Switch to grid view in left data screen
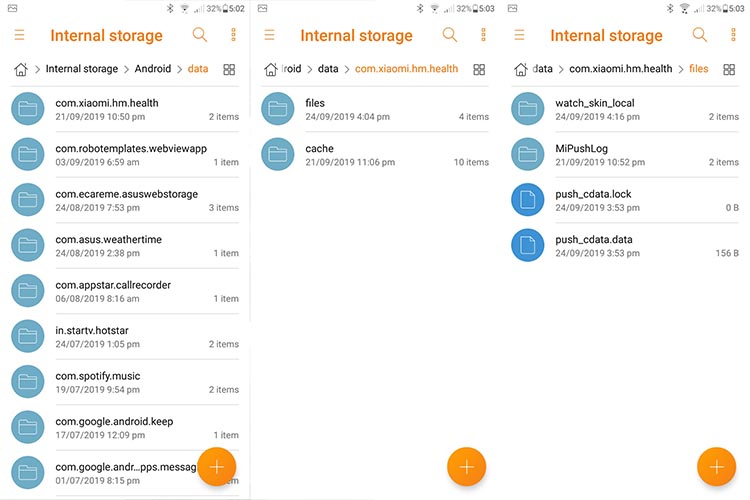Image resolution: width=750 pixels, height=500 pixels. point(229,70)
